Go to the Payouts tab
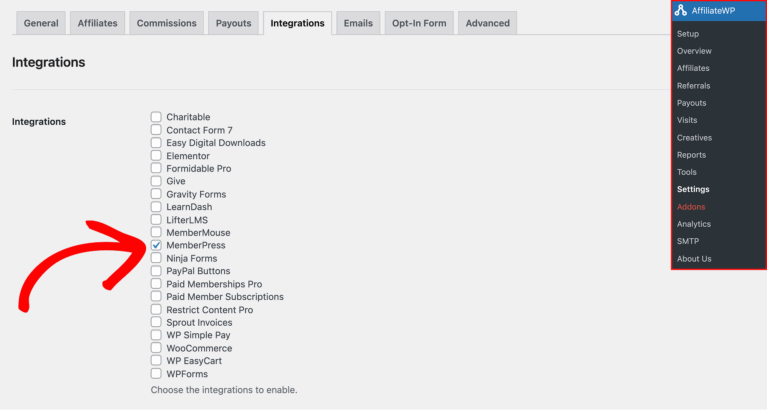 point(234,23)
